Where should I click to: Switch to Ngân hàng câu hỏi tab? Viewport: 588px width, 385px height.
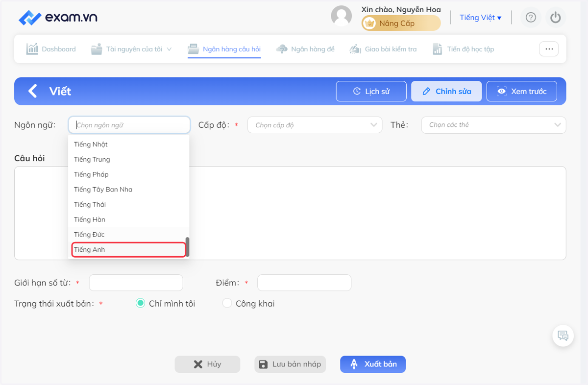[224, 49]
